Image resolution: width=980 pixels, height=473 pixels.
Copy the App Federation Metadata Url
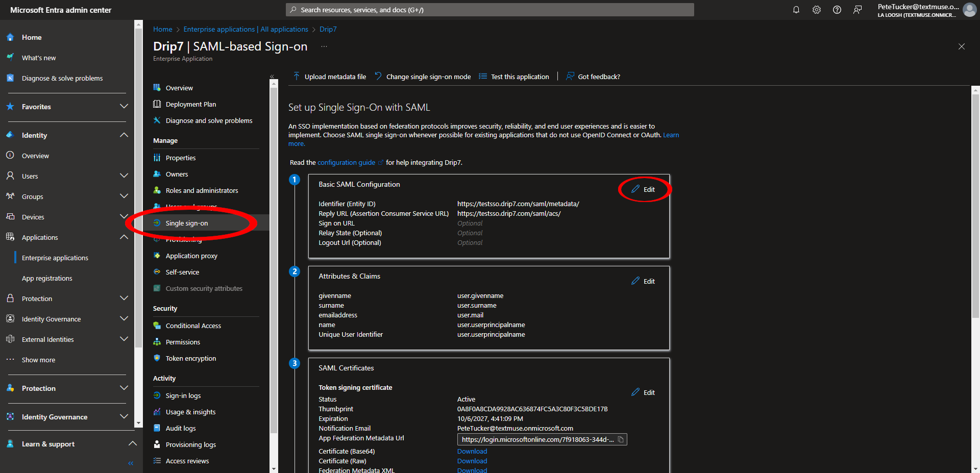pyautogui.click(x=621, y=439)
